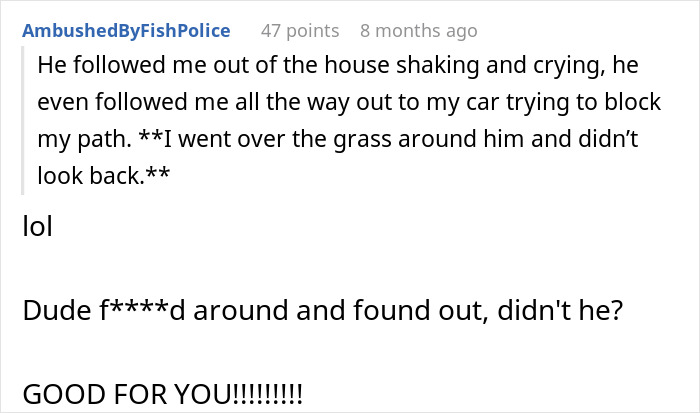The width and height of the screenshot is (700, 413).
Task: Click the 47 points score
Action: coord(299,30)
